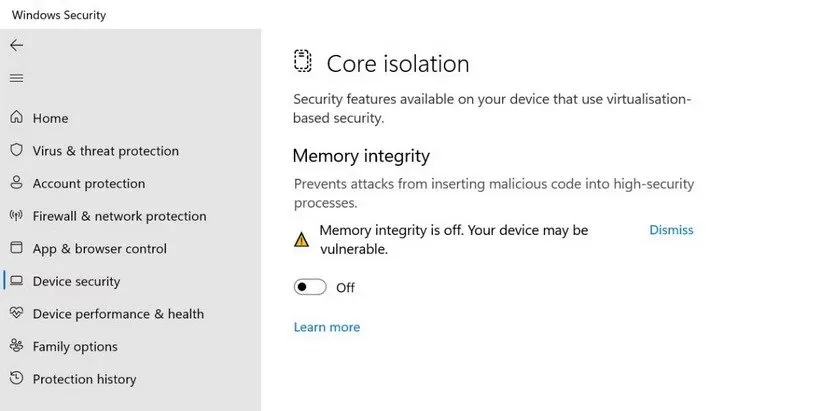Click the Device performance & health heart icon
This screenshot has height=411, width=822.
point(16,313)
